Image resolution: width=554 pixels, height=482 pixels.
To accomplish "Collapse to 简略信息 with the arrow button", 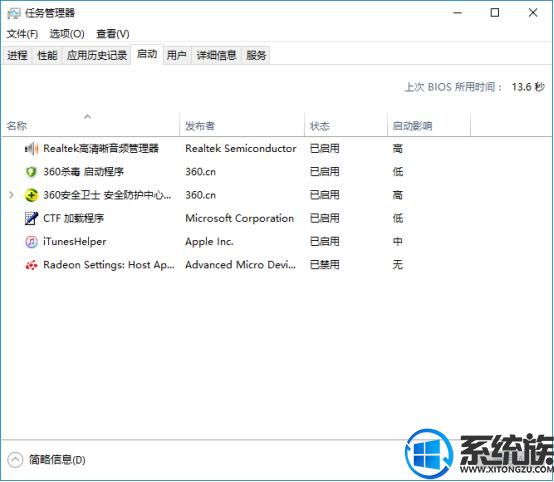I will [15, 460].
